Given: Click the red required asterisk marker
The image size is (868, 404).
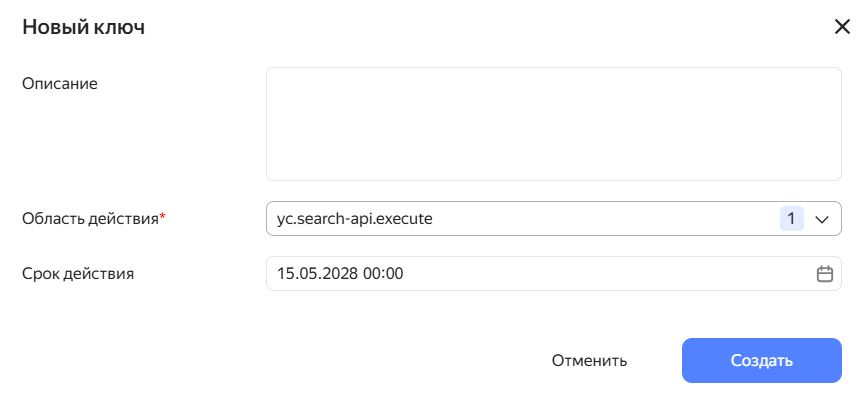Looking at the screenshot, I should tap(163, 217).
